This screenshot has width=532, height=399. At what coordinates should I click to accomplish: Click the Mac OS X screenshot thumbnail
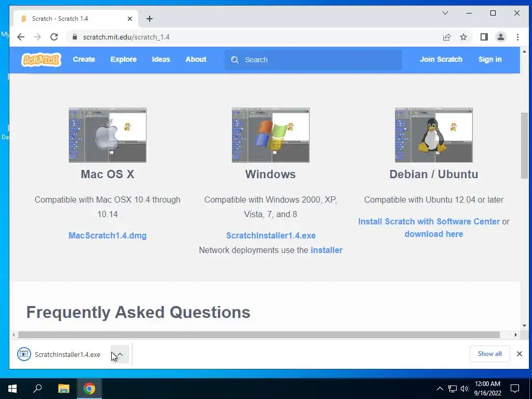[x=108, y=135]
